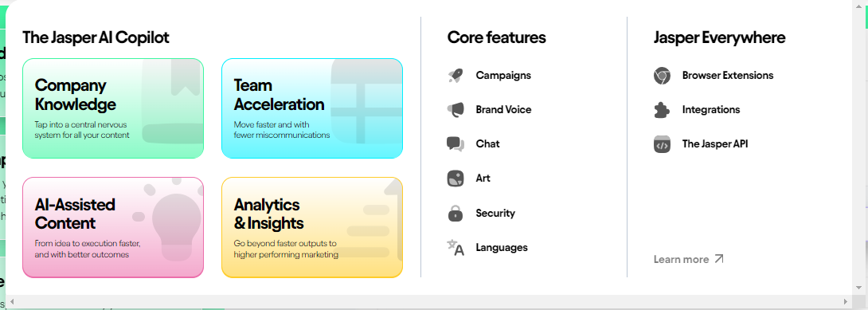868x310 pixels.
Task: Click the Chat speech bubbles icon
Action: (455, 144)
